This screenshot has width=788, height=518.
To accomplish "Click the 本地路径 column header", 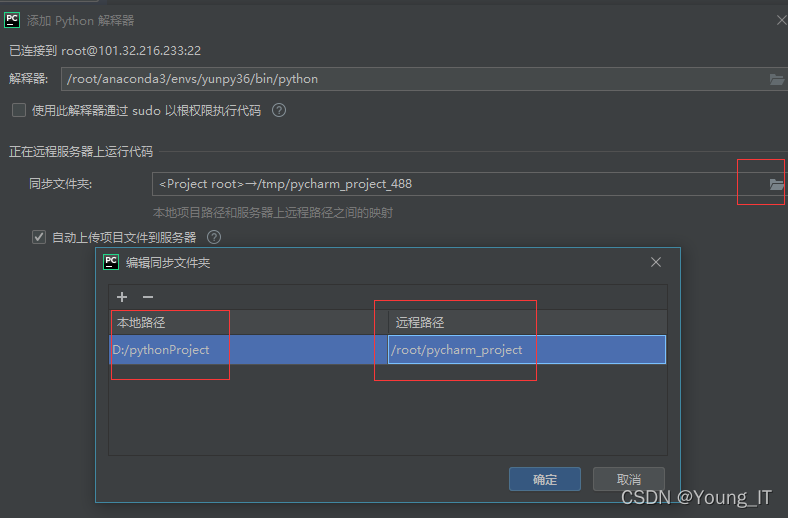I will coord(248,322).
